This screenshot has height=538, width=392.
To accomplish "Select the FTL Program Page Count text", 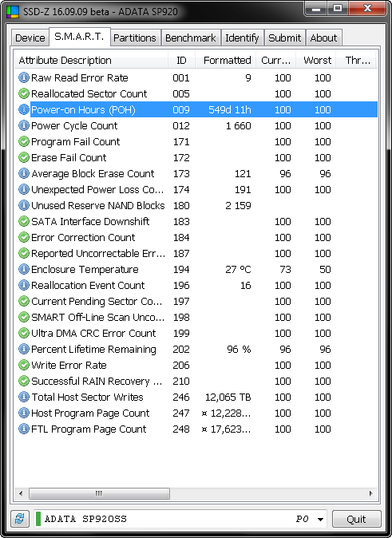I will [89, 429].
